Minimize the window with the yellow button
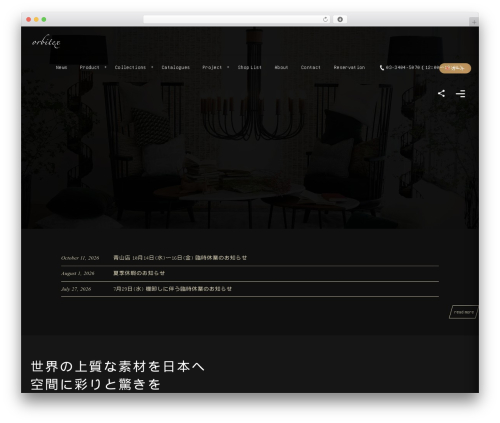The image size is (500, 423). coord(36,20)
